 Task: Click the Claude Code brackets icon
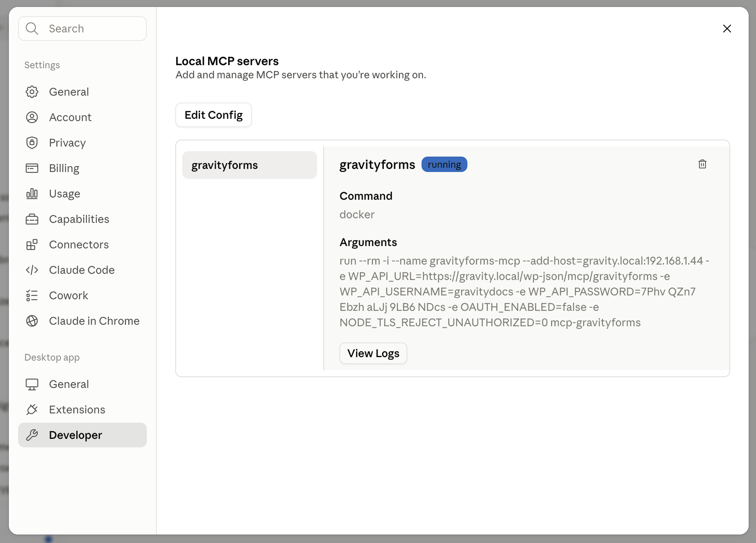32,270
